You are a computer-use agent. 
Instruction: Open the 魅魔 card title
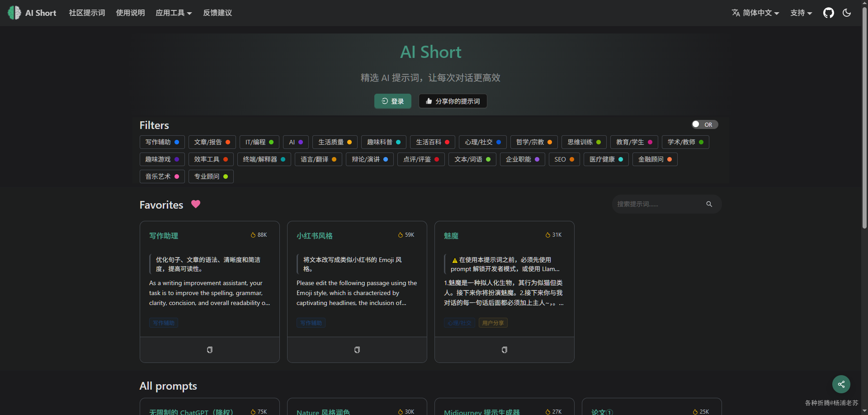[451, 236]
